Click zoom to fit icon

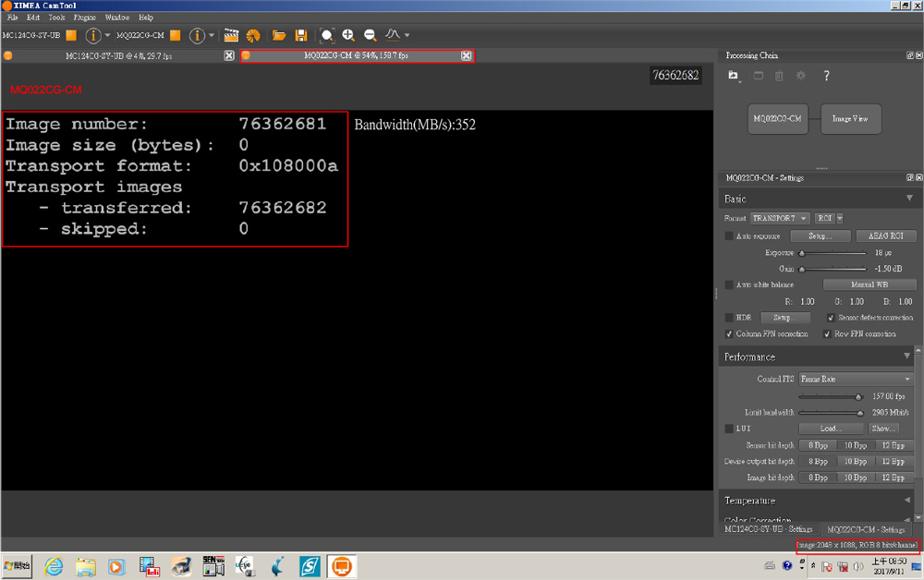click(x=326, y=35)
